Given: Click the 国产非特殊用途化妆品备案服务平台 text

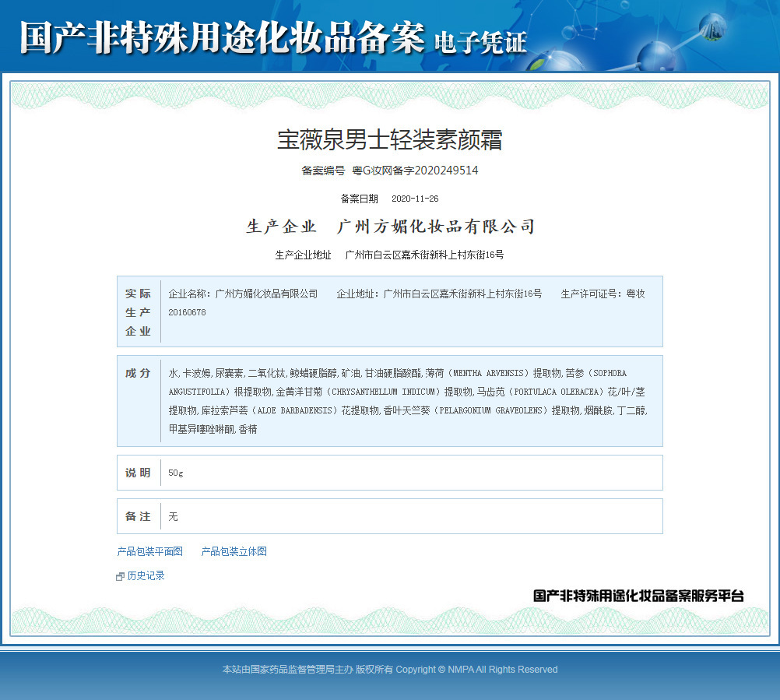Looking at the screenshot, I should (x=638, y=596).
